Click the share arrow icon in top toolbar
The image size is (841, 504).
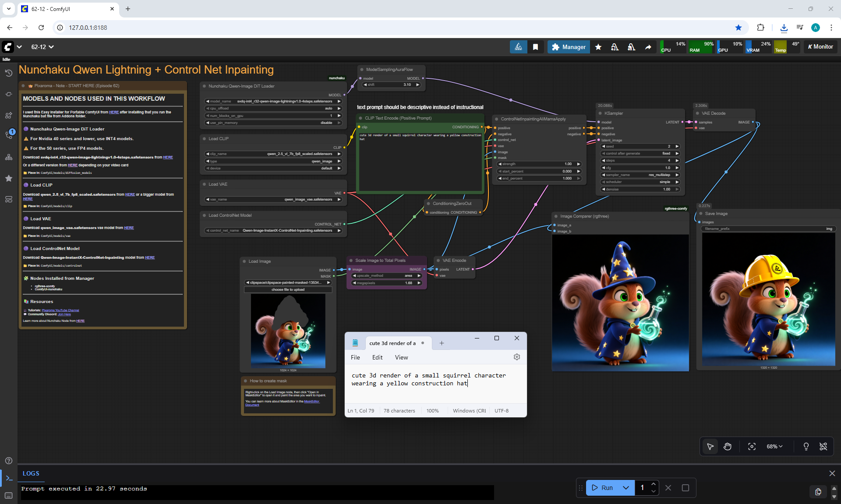[648, 47]
